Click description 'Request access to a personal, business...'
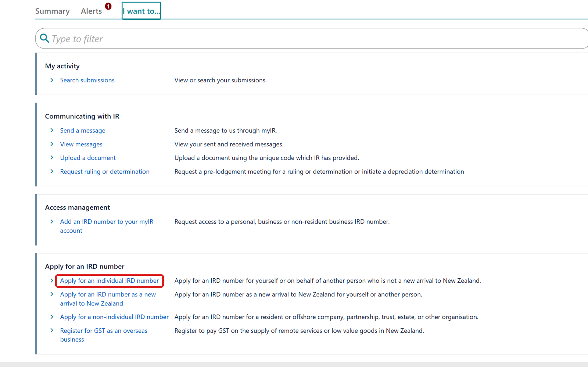Screen dimensions: 588x367 pyautogui.click(x=282, y=222)
